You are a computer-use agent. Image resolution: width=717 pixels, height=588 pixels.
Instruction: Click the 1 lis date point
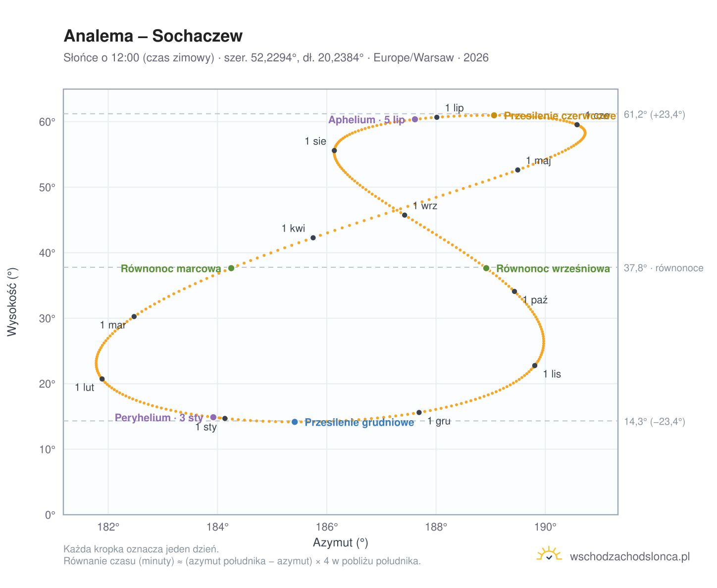(535, 365)
